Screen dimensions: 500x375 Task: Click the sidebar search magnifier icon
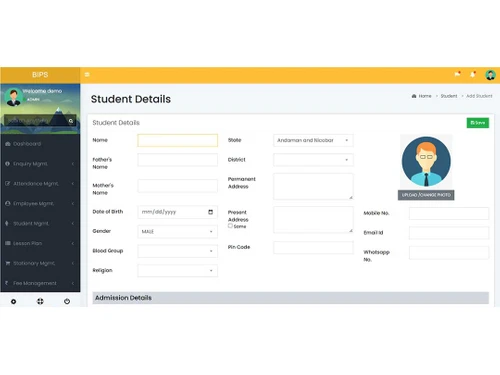(x=71, y=121)
